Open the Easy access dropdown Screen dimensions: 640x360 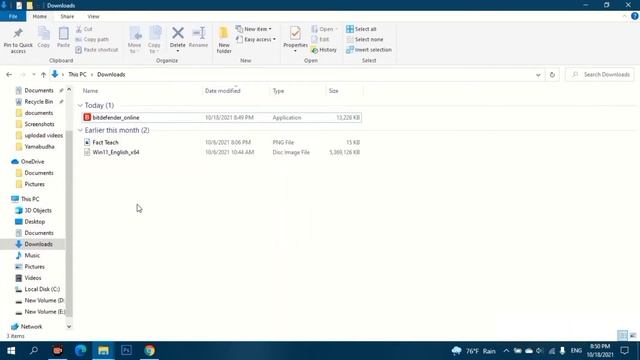(x=256, y=39)
